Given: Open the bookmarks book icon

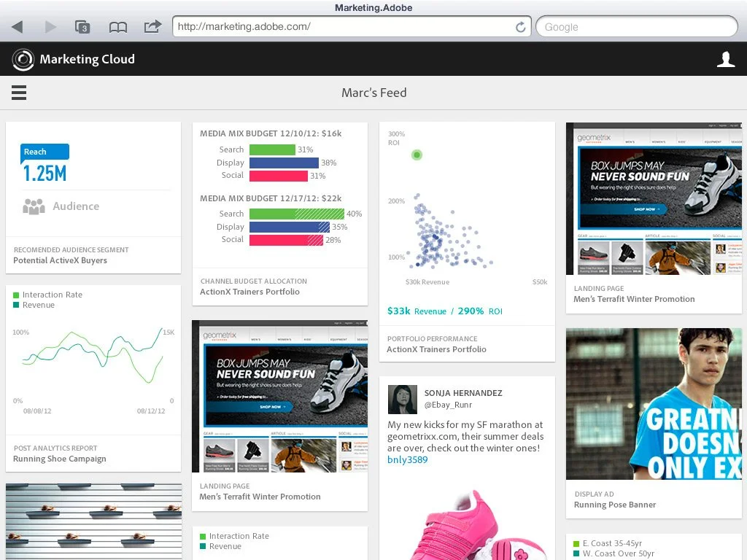Looking at the screenshot, I should [x=117, y=27].
